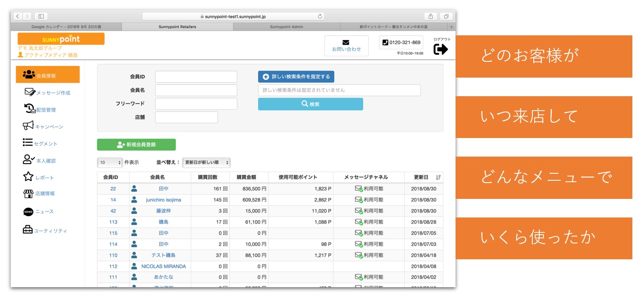Click the Sunnypoint logo
644x296 pixels.
[x=61, y=39]
